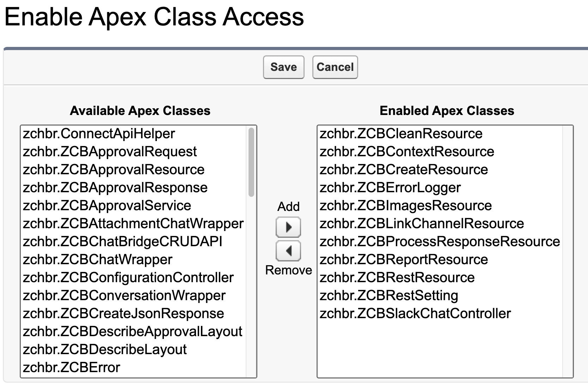Select zchbr.ZCBRestSetting in Enabled list
This screenshot has width=588, height=388.
[388, 296]
